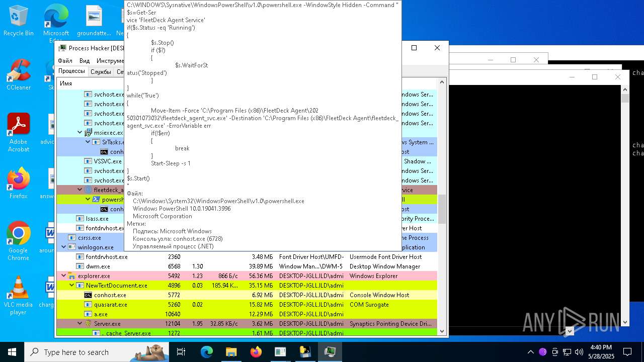Open Edge from the taskbar
The width and height of the screenshot is (644, 362).
point(207,352)
